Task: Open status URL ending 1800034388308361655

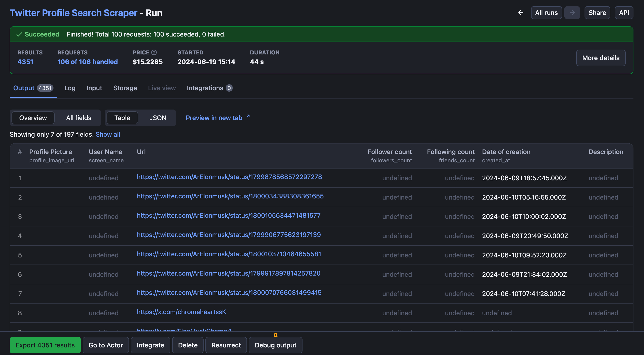Action: [x=230, y=196]
